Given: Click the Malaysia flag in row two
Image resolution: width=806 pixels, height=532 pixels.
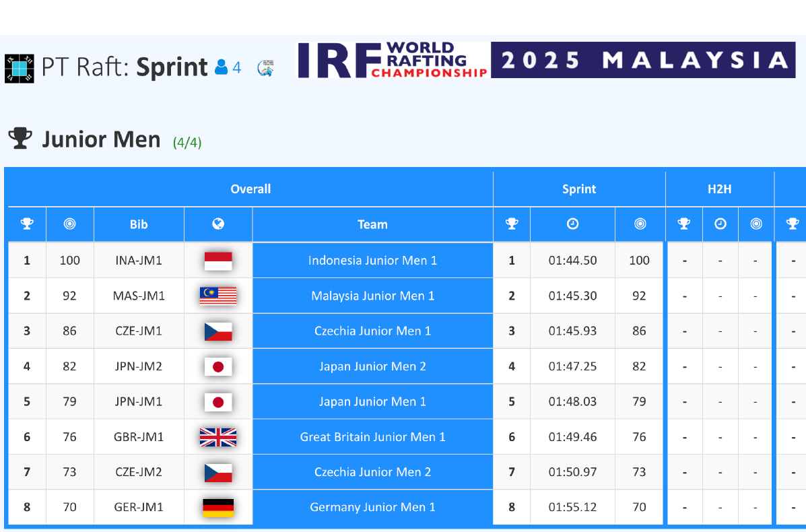Looking at the screenshot, I should click(218, 296).
